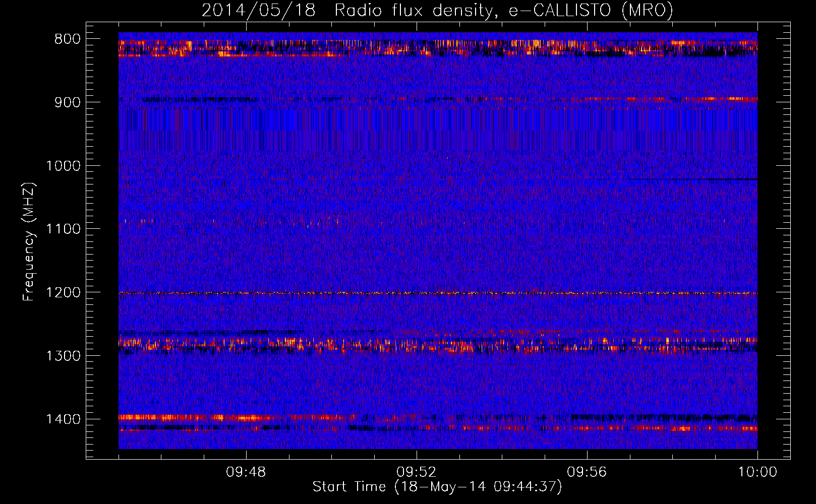Click the noisy orange band near 1290 MHz
This screenshot has width=816, height=504.
pos(438,345)
